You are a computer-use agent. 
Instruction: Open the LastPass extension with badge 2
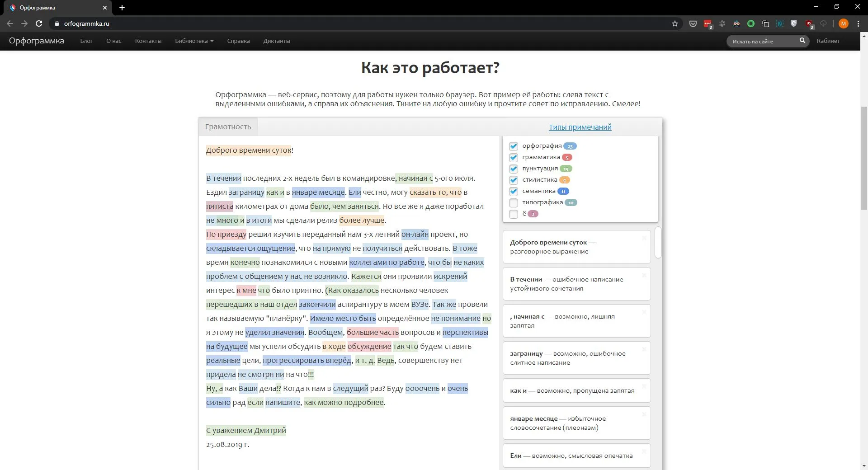(x=708, y=24)
